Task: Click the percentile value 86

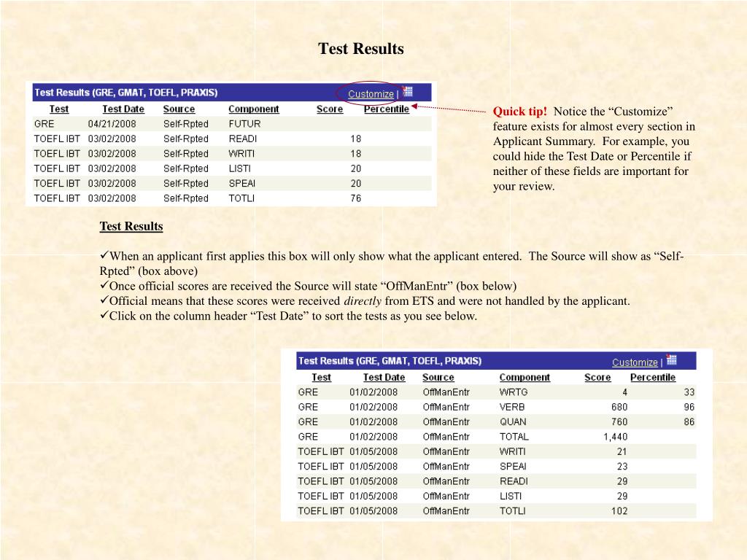Action: tap(689, 422)
